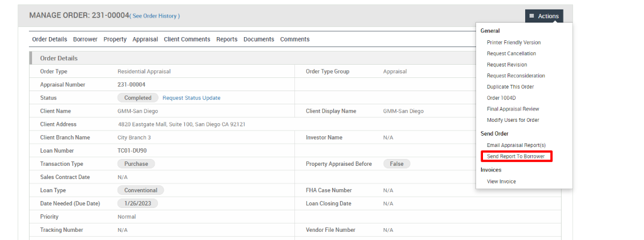644x240 pixels.
Task: Click the Order Type Group value Appraisal
Action: tap(395, 72)
